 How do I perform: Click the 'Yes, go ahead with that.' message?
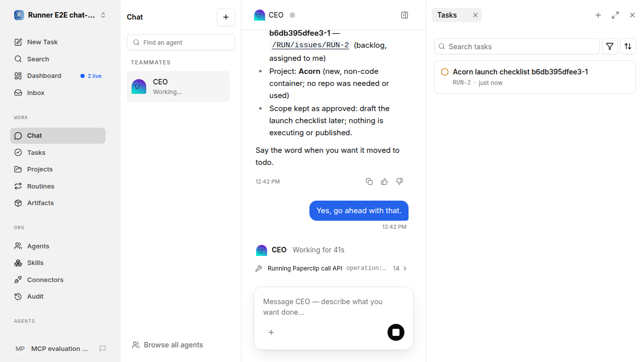click(x=359, y=211)
